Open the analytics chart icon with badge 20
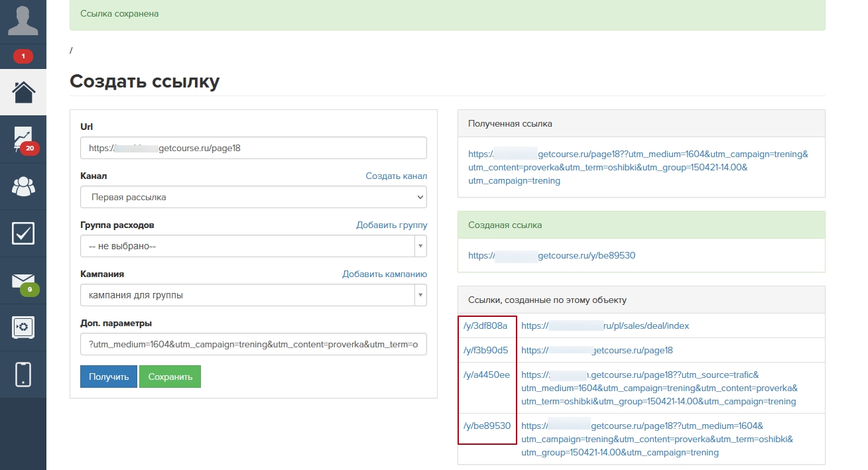868x470 pixels. pos(23,139)
